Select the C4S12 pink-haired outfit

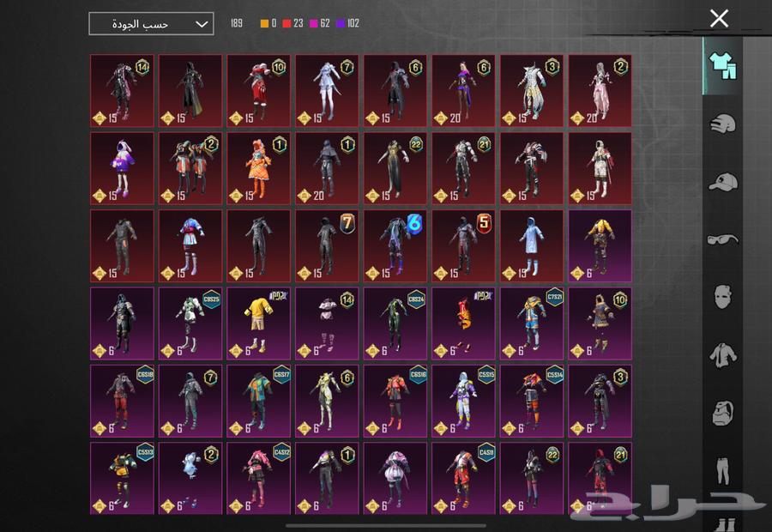(259, 478)
